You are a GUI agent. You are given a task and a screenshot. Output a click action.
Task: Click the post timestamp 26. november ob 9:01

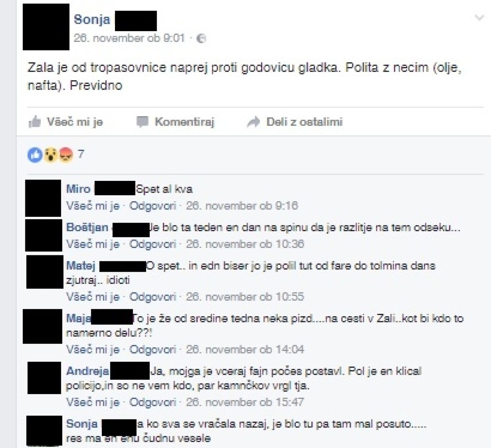pyautogui.click(x=129, y=38)
